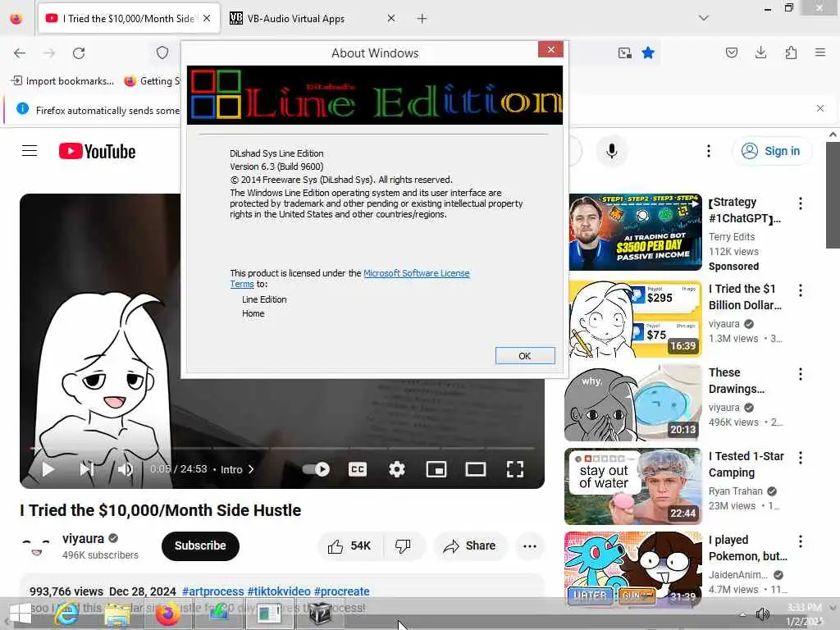
Task: Open Firefox extensions menu
Action: point(791,52)
